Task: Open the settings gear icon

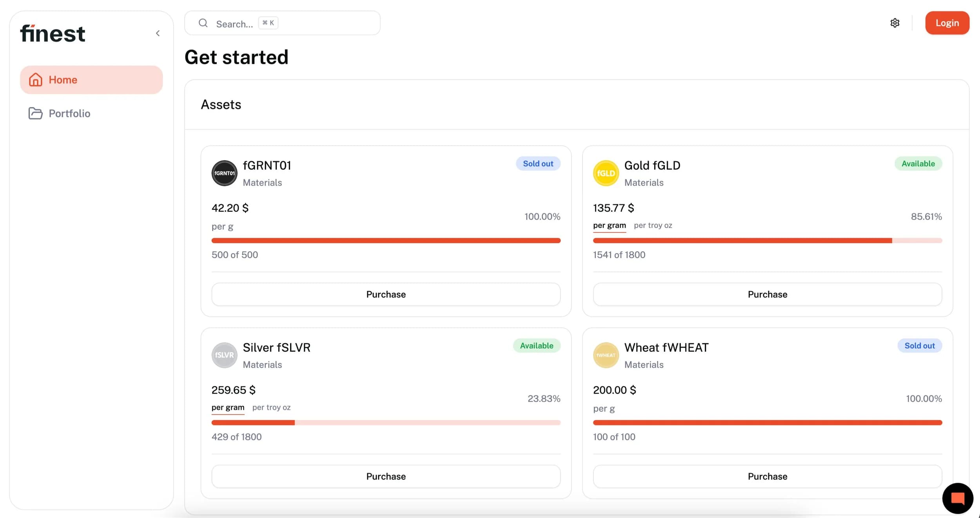Action: coord(895,23)
